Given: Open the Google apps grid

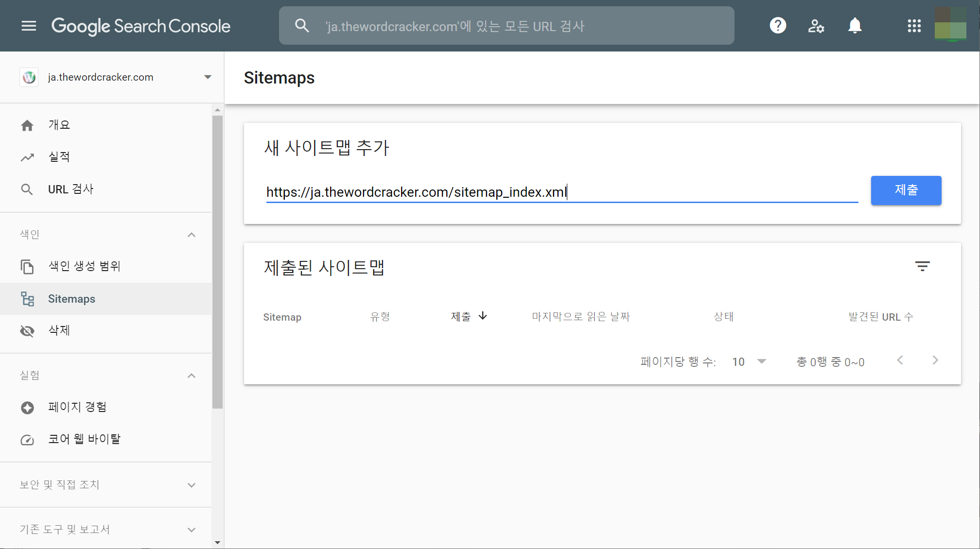Looking at the screenshot, I should click(x=914, y=26).
